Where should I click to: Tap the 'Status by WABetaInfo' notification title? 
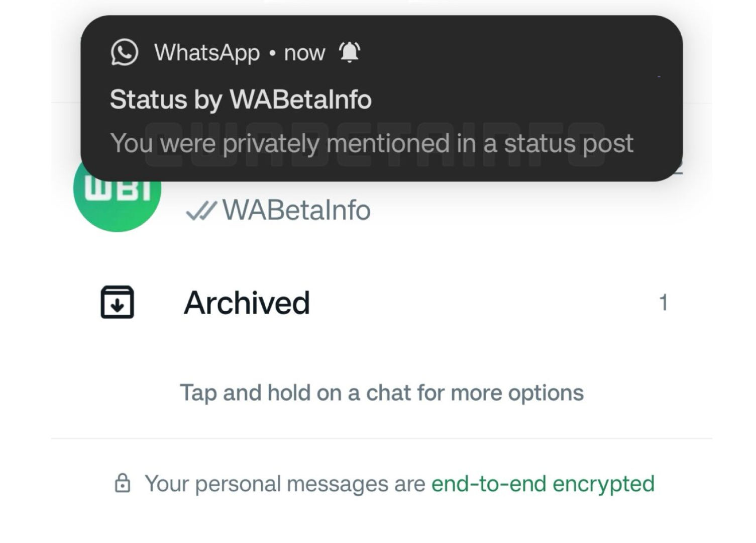[241, 99]
